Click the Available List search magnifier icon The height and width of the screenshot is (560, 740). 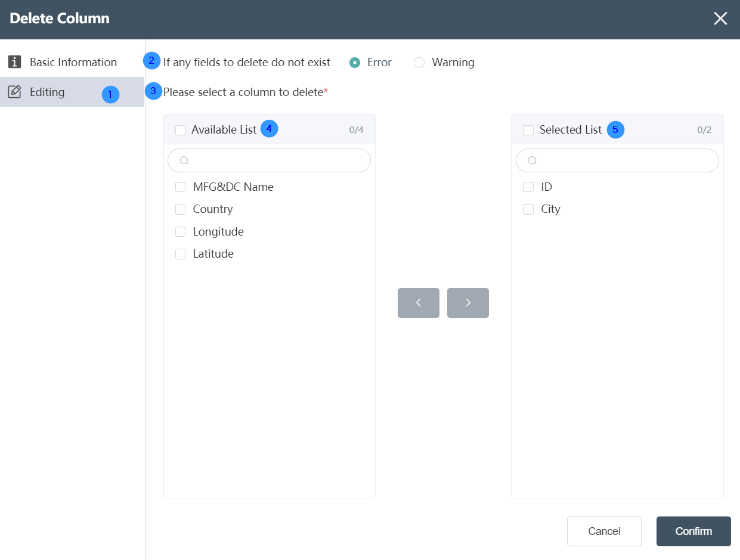[x=184, y=160]
